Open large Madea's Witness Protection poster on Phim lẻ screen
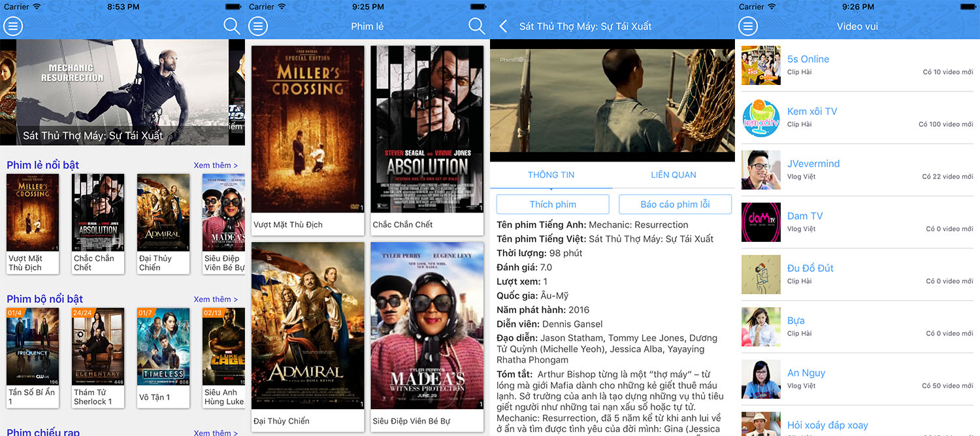 pyautogui.click(x=427, y=326)
